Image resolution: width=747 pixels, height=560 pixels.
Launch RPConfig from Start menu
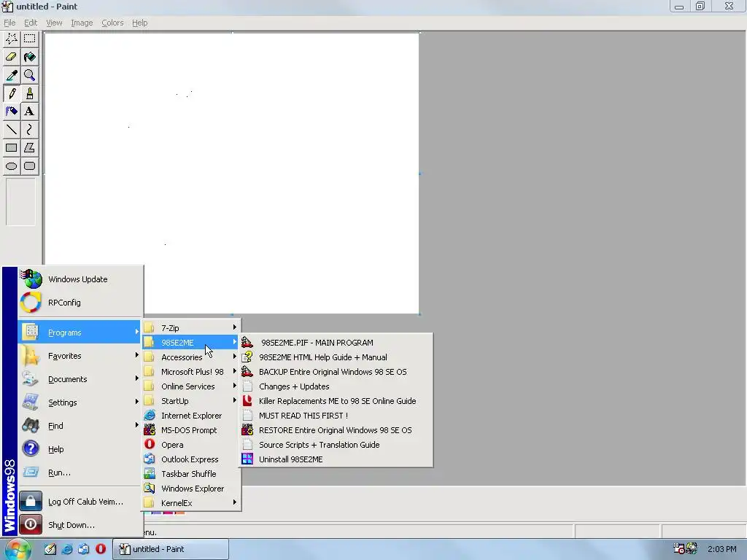coord(80,303)
